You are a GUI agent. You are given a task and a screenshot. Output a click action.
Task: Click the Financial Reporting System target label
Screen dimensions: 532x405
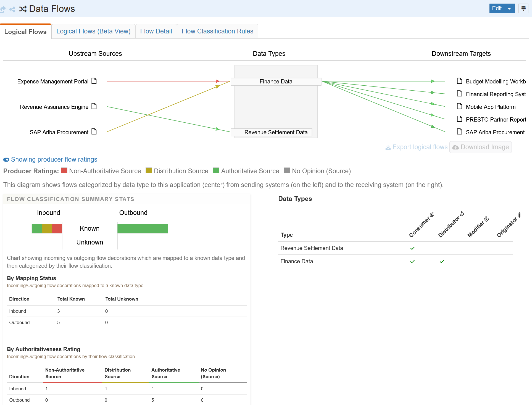[496, 94]
